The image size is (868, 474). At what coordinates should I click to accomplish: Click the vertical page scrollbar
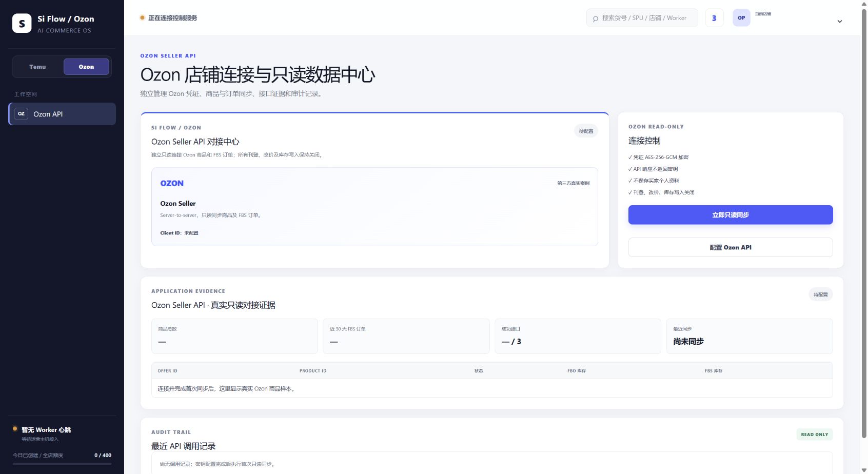coord(864,224)
